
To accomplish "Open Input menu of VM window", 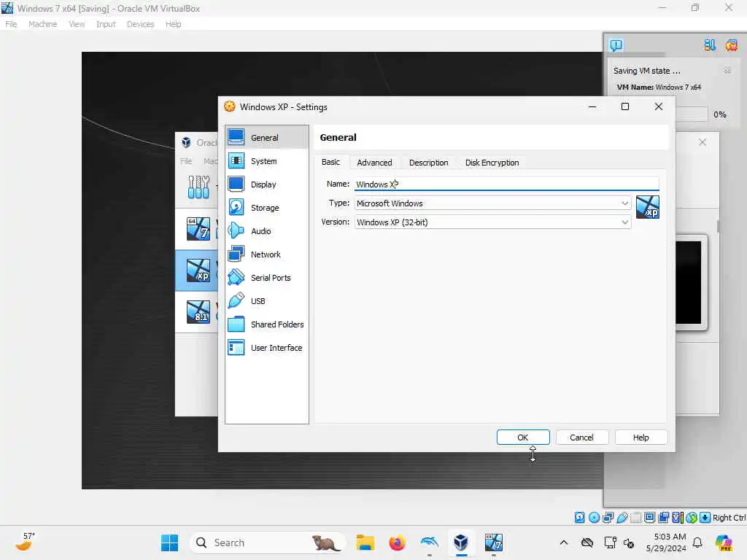I will (x=106, y=24).
